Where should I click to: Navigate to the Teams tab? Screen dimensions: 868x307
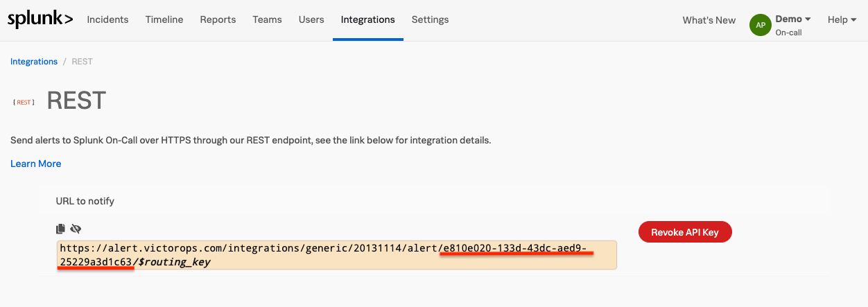[267, 20]
